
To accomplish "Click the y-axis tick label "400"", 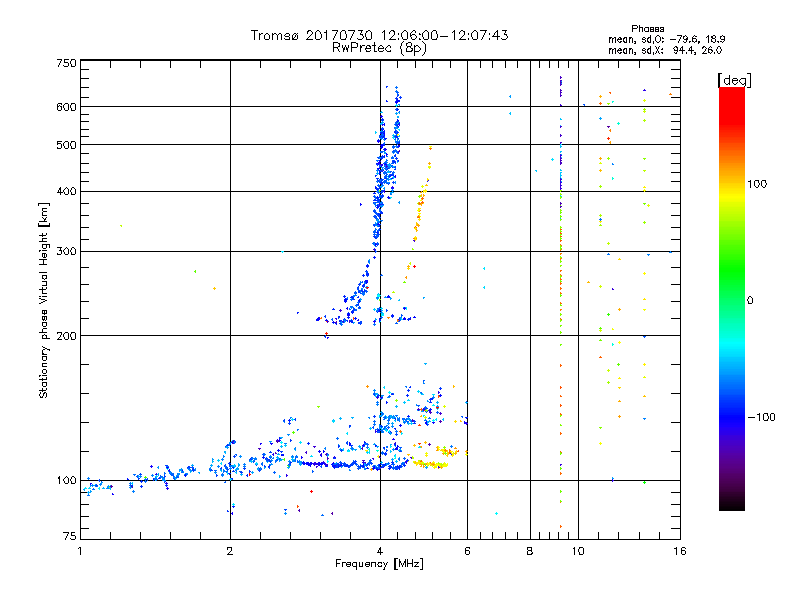I will coord(66,192).
